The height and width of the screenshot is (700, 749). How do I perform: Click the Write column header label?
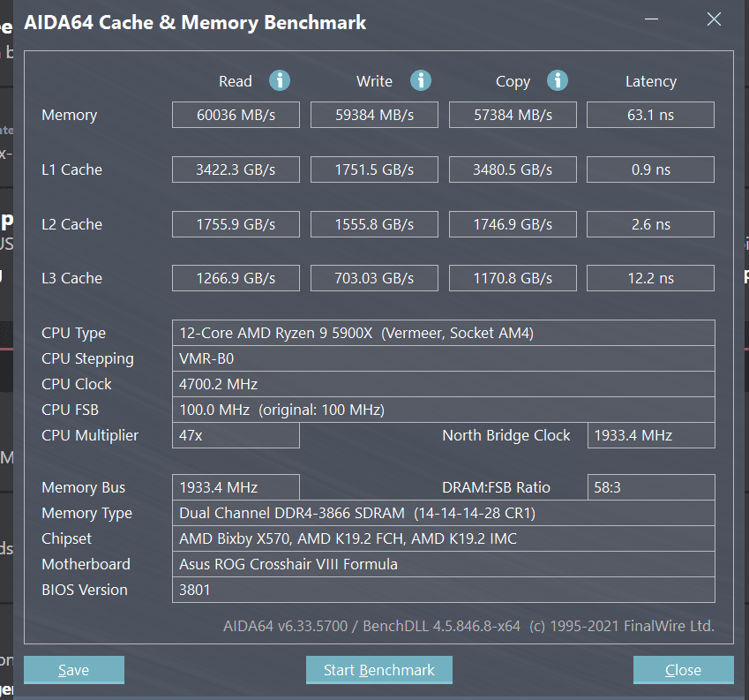coord(374,81)
